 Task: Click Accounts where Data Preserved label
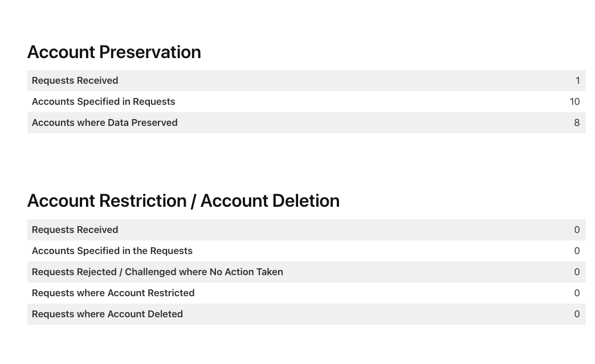click(104, 122)
